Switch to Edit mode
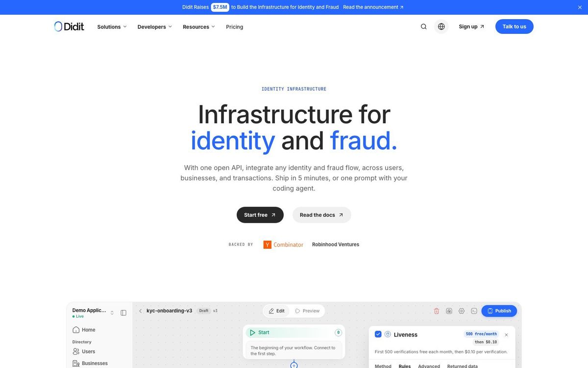 pos(277,311)
